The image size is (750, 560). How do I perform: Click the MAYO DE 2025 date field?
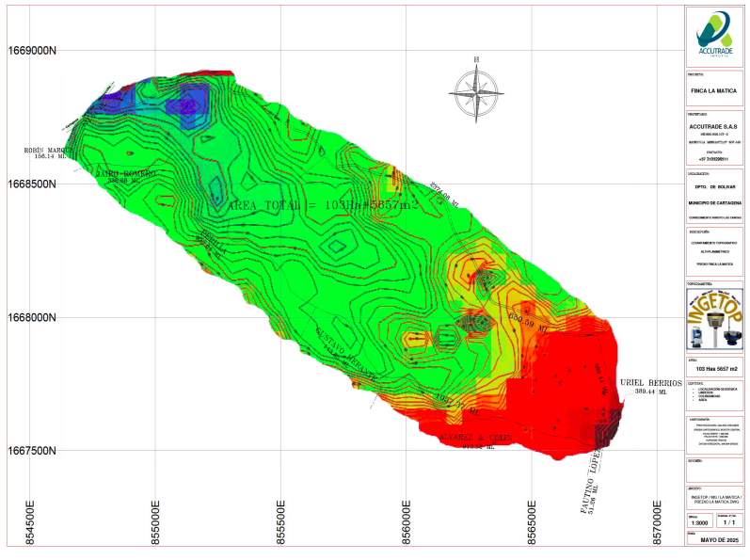click(x=713, y=539)
